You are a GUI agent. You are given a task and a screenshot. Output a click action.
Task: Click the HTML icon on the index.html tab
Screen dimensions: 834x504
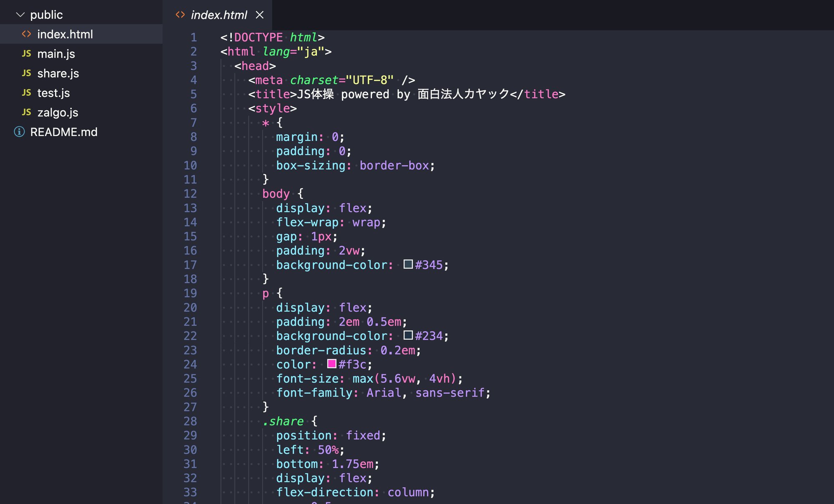tap(180, 15)
